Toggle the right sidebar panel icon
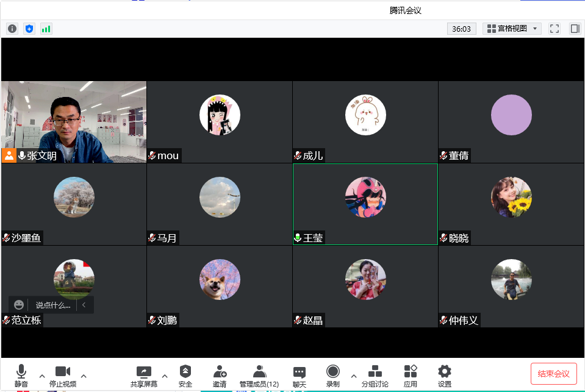The height and width of the screenshot is (392, 585). (575, 29)
